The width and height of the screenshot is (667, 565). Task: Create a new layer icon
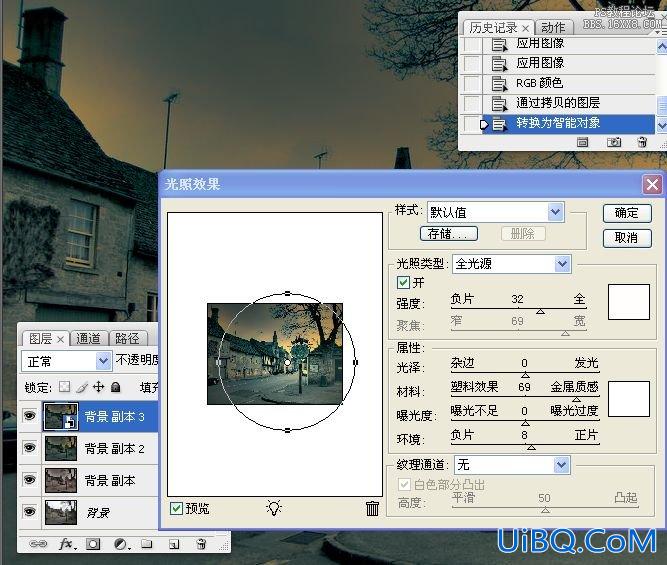click(x=174, y=544)
